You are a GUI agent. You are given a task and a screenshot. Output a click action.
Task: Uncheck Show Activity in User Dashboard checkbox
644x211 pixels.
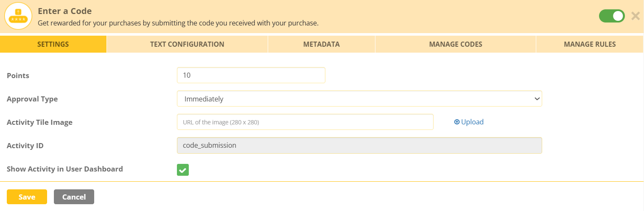[x=183, y=170]
